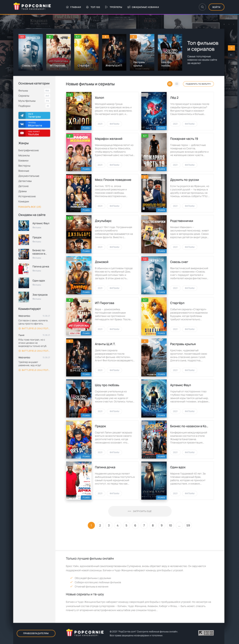
Task: Open the Лёд 2 movie title
Action: coord(174,98)
